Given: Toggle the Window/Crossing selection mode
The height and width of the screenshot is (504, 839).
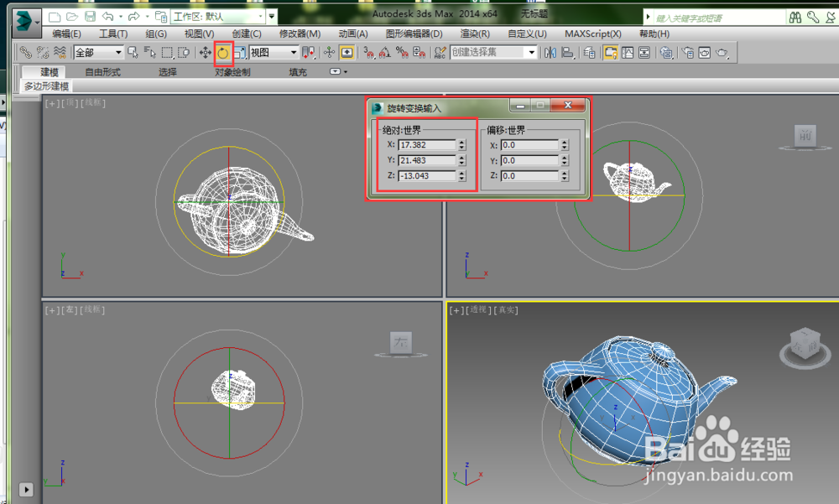Looking at the screenshot, I should click(x=184, y=53).
